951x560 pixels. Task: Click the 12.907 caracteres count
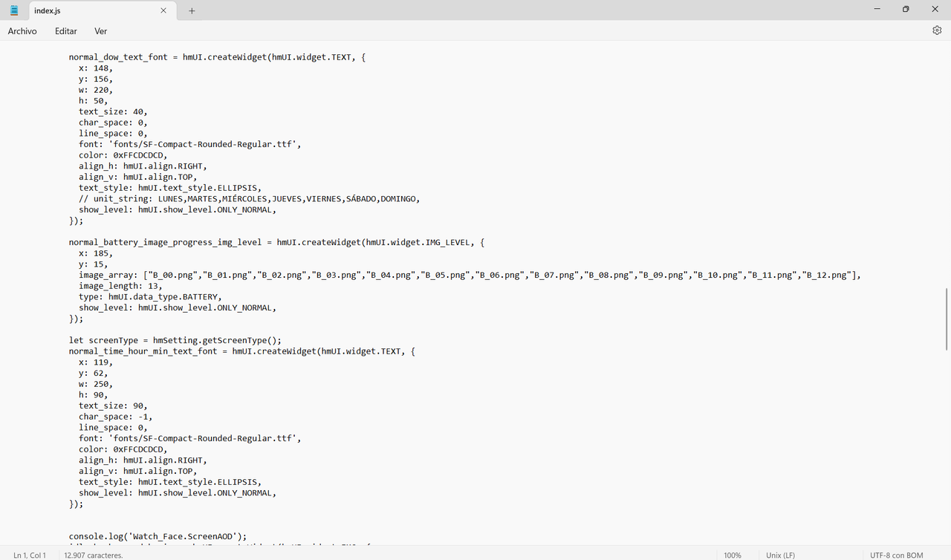[x=94, y=555]
